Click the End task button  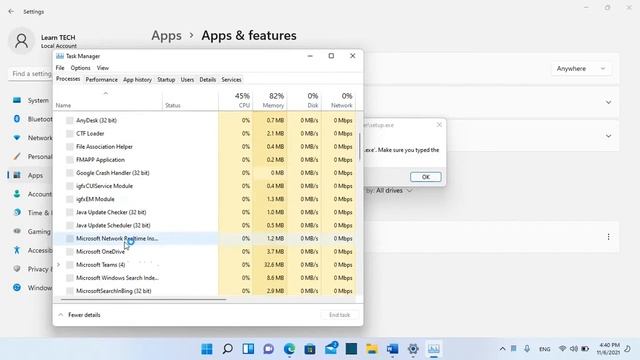coord(340,315)
